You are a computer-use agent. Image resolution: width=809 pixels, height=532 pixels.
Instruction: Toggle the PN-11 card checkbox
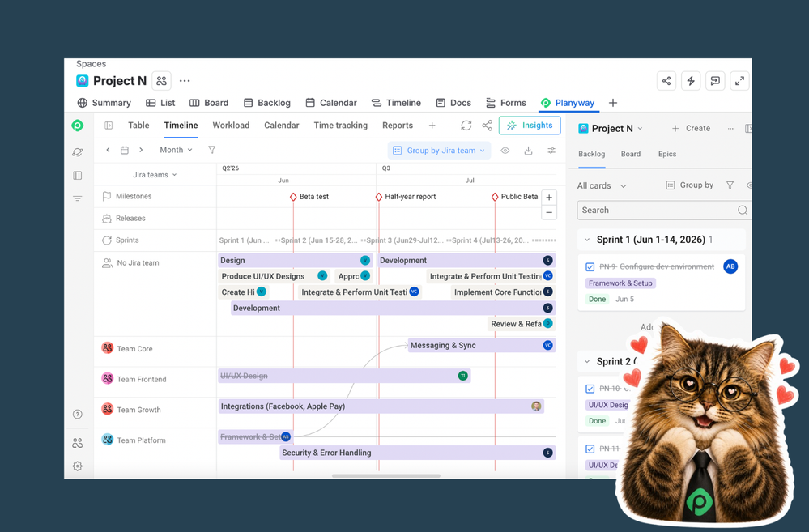pos(590,449)
